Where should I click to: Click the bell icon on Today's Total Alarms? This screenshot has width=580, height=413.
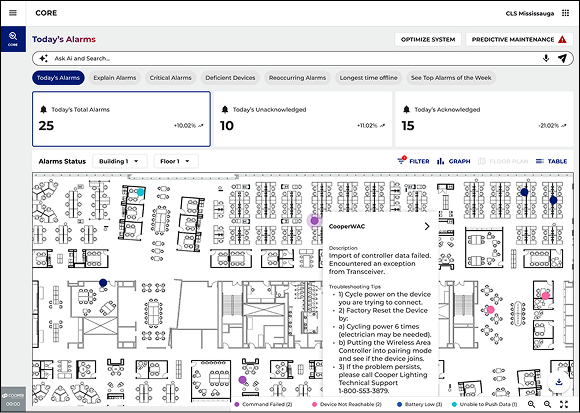coord(43,109)
